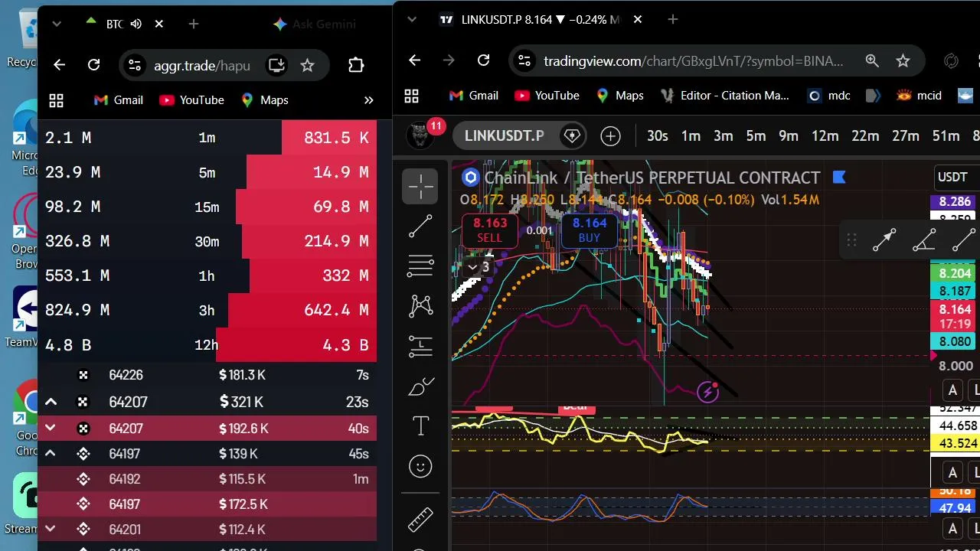
Task: Open apps grid in aggr.trade bookmarks bar
Action: (x=56, y=100)
